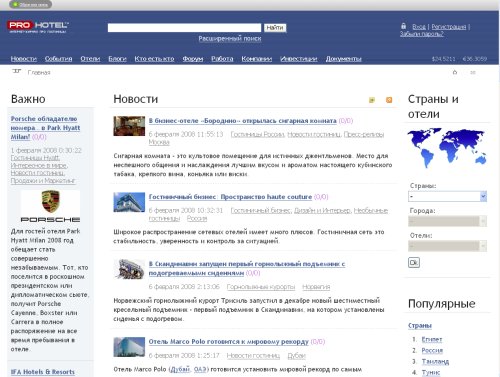Open the Дубай tag under Marco Polo date
500x377 pixels.
pos(296,356)
